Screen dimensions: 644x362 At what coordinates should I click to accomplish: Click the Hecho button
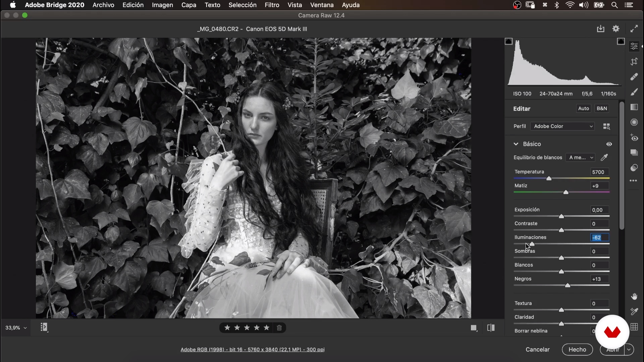pyautogui.click(x=577, y=350)
